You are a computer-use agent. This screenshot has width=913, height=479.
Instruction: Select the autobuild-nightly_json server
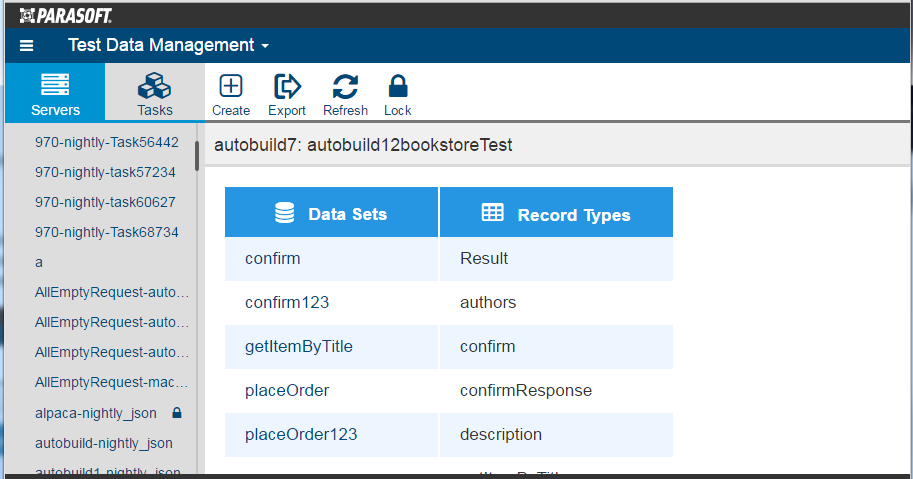[x=104, y=443]
